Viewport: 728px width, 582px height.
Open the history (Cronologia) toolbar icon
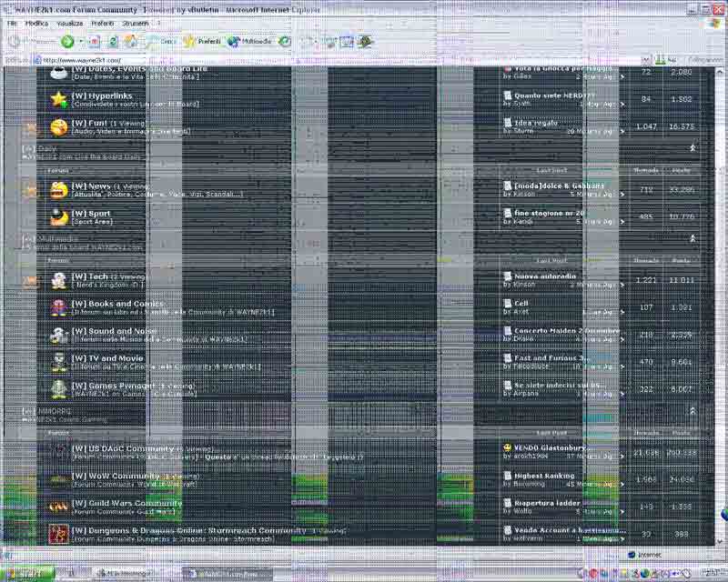click(284, 42)
